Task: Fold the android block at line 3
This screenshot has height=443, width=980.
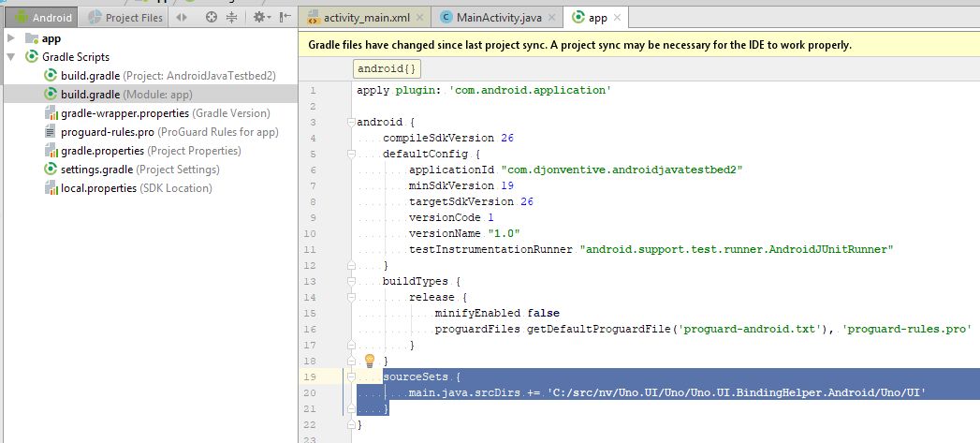Action: pyautogui.click(x=351, y=122)
